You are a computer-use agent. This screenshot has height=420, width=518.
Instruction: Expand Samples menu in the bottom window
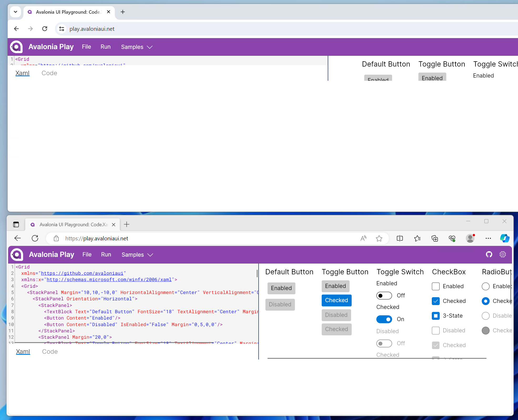coord(137,255)
